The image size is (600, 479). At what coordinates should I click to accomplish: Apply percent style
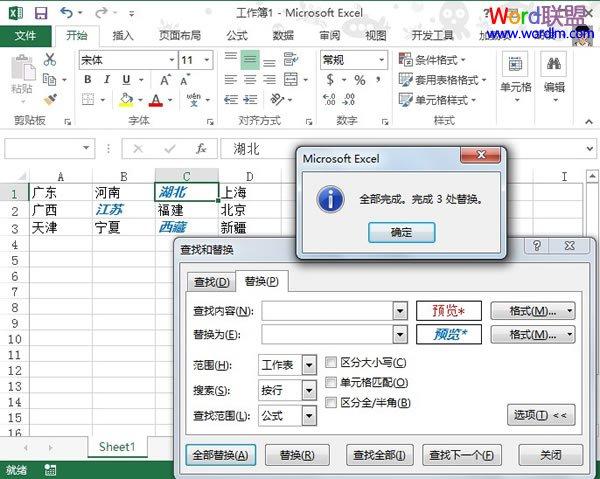[x=359, y=80]
